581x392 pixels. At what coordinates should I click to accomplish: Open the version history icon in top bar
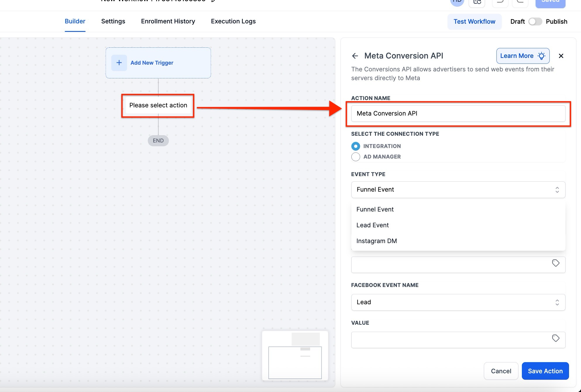pyautogui.click(x=477, y=2)
